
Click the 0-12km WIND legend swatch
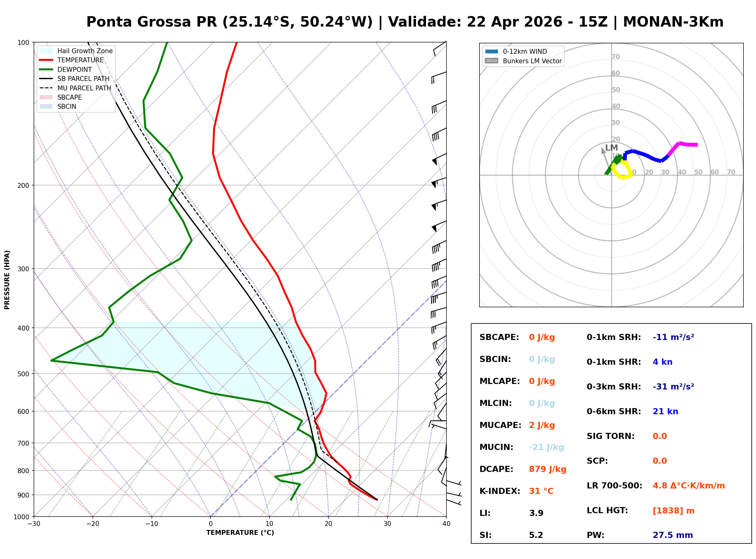[492, 51]
